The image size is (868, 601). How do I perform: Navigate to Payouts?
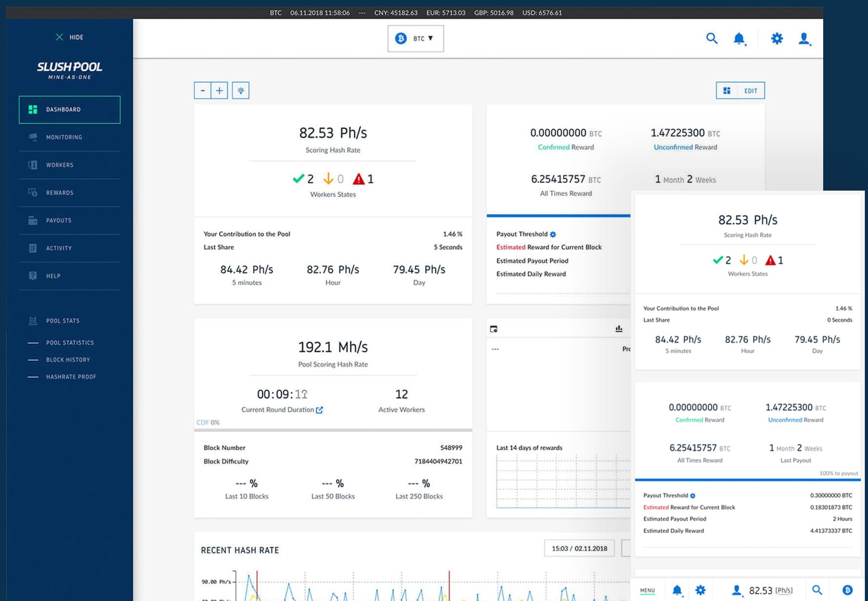[x=69, y=220]
